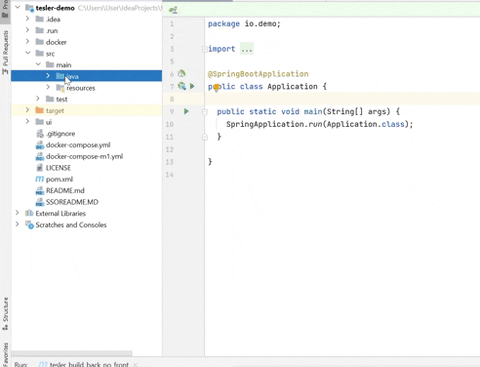Expand External Libraries node
This screenshot has width=480, height=367.
coord(18,213)
